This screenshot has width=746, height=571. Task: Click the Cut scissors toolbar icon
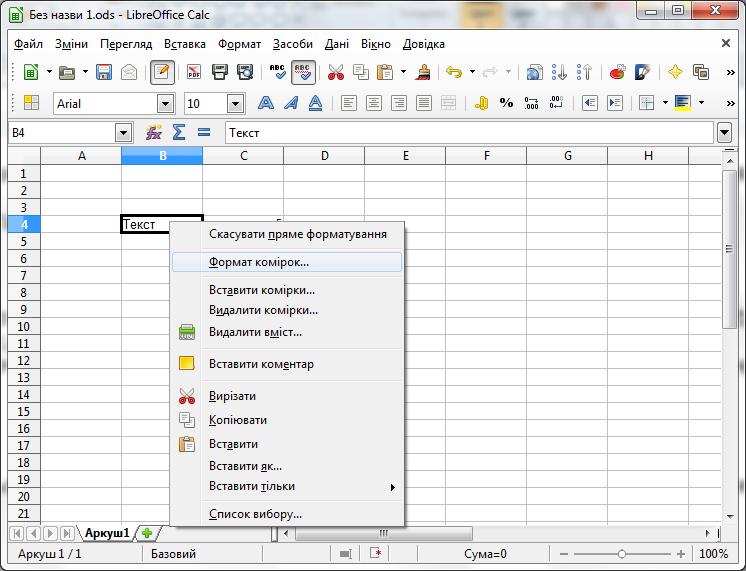(x=335, y=72)
